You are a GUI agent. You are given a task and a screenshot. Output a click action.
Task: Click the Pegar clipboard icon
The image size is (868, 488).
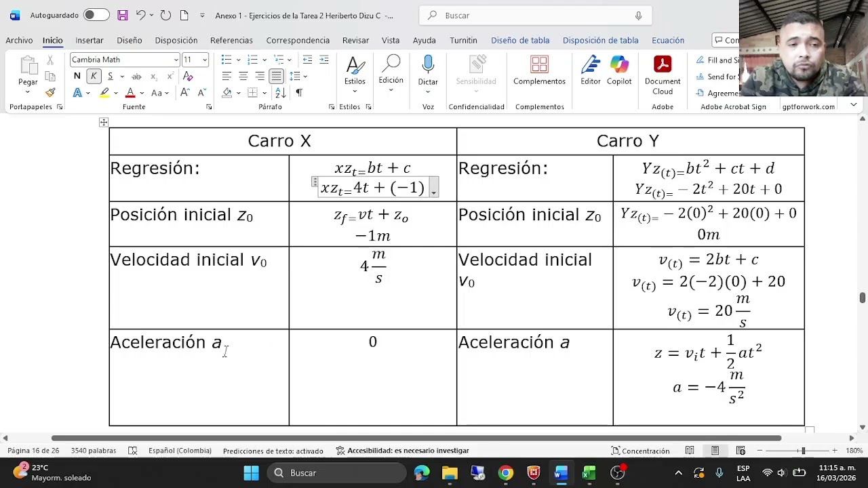28,66
